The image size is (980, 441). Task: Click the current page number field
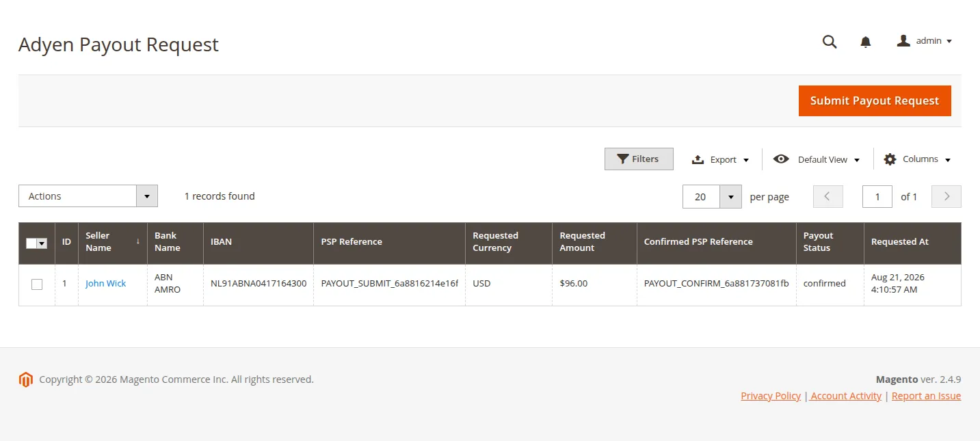(x=877, y=196)
